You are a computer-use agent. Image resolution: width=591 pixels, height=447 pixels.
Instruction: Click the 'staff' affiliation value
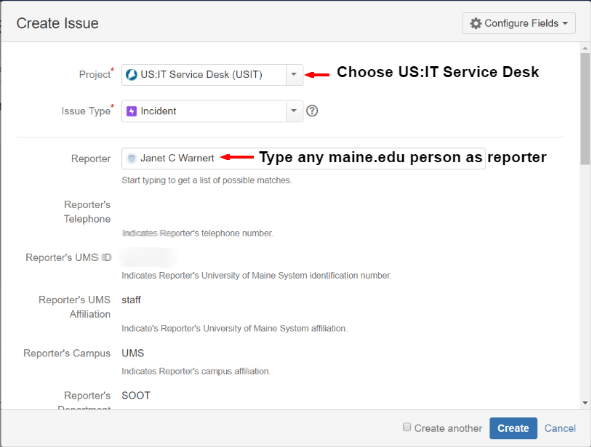[x=131, y=300]
